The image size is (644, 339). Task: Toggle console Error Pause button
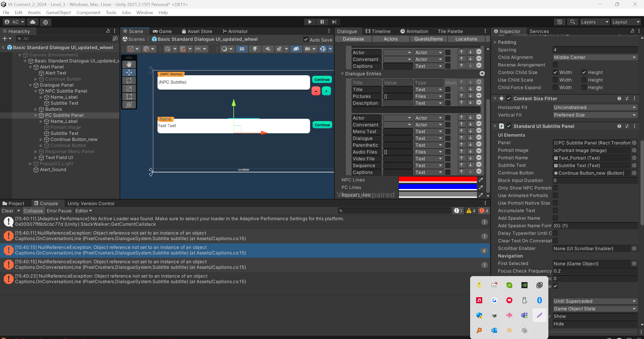click(x=59, y=211)
